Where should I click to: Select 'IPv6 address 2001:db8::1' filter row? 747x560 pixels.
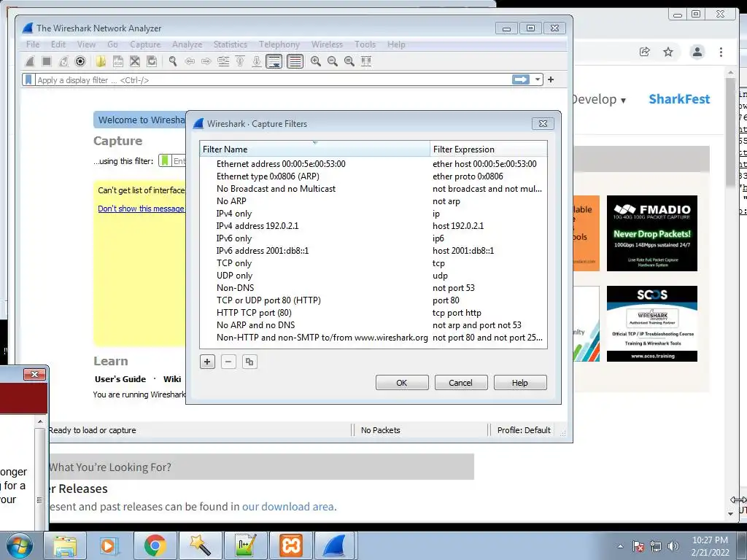coord(373,251)
